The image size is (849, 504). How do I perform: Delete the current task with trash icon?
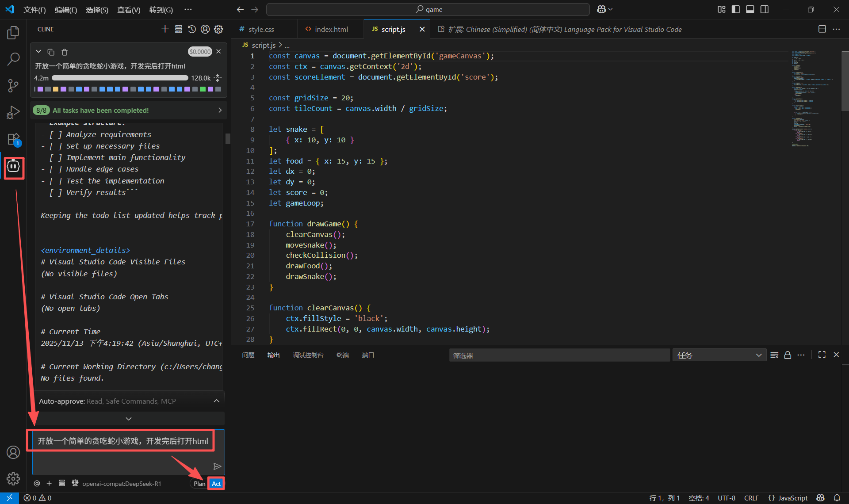tap(65, 52)
